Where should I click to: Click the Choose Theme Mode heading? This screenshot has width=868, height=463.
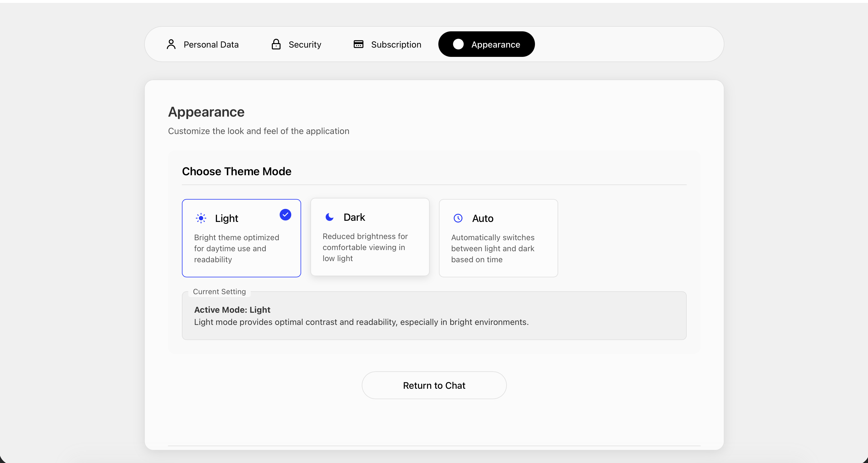[236, 171]
